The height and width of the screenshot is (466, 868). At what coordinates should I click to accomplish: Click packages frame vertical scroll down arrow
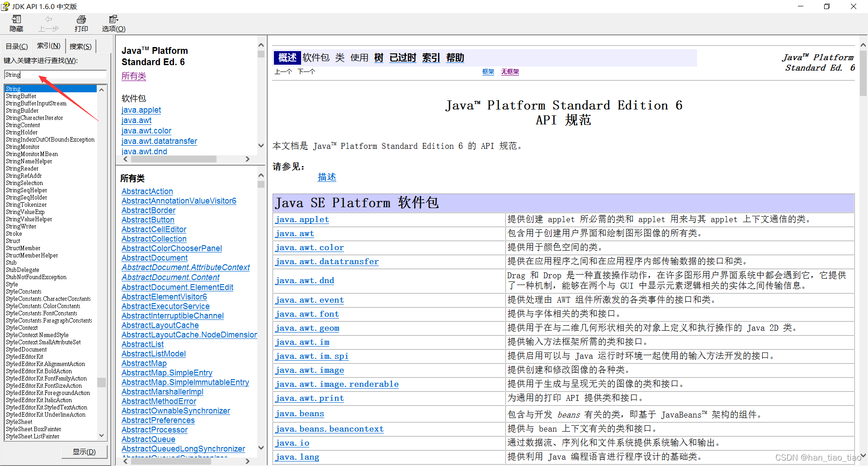(x=261, y=145)
